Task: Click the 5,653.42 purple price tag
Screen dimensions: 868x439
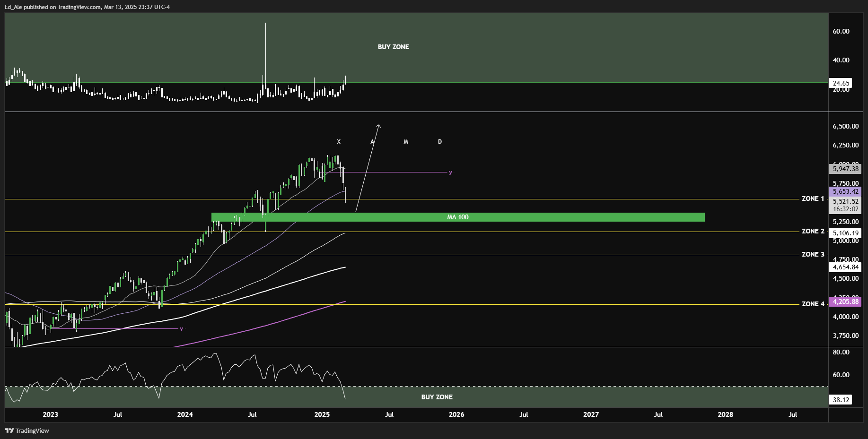Action: [x=845, y=191]
